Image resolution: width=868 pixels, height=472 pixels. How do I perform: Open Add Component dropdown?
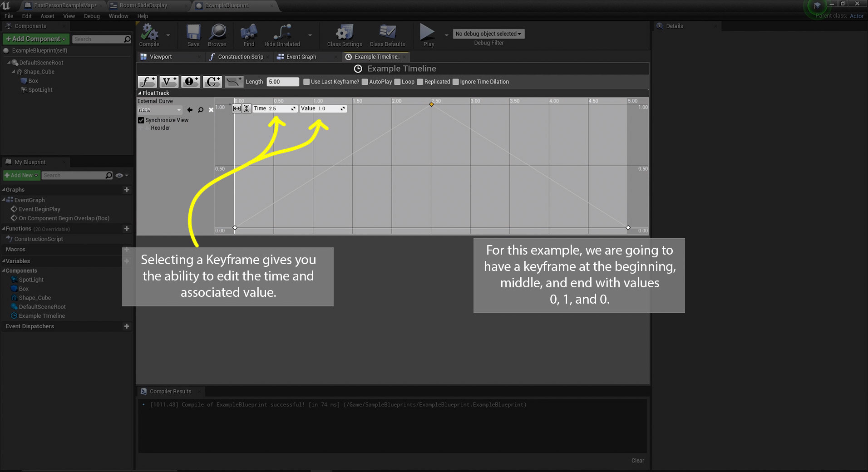pos(36,39)
